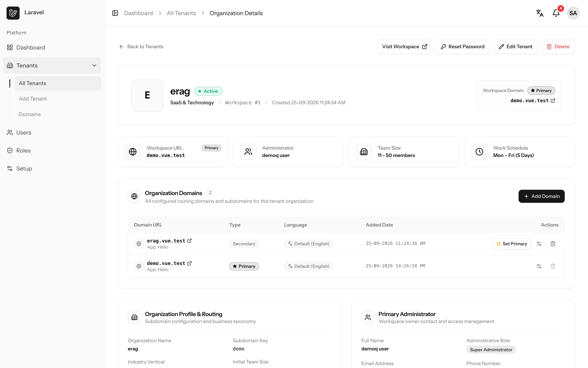Open settings icon for erag.vue.test row

coord(539,244)
